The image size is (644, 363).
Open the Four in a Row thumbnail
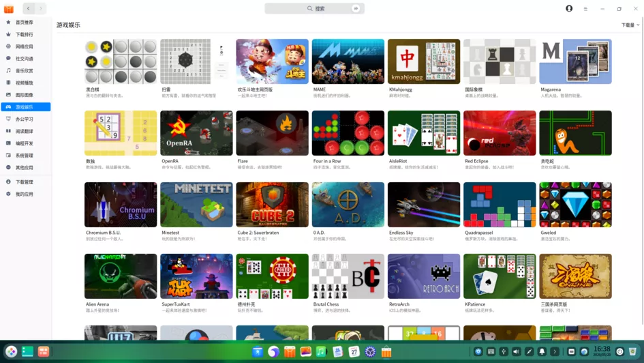(x=348, y=133)
